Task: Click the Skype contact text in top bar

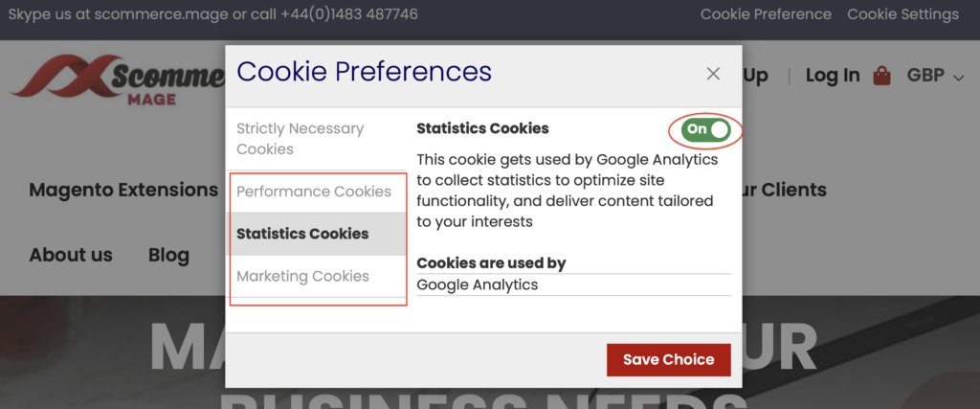Action: click(212, 14)
